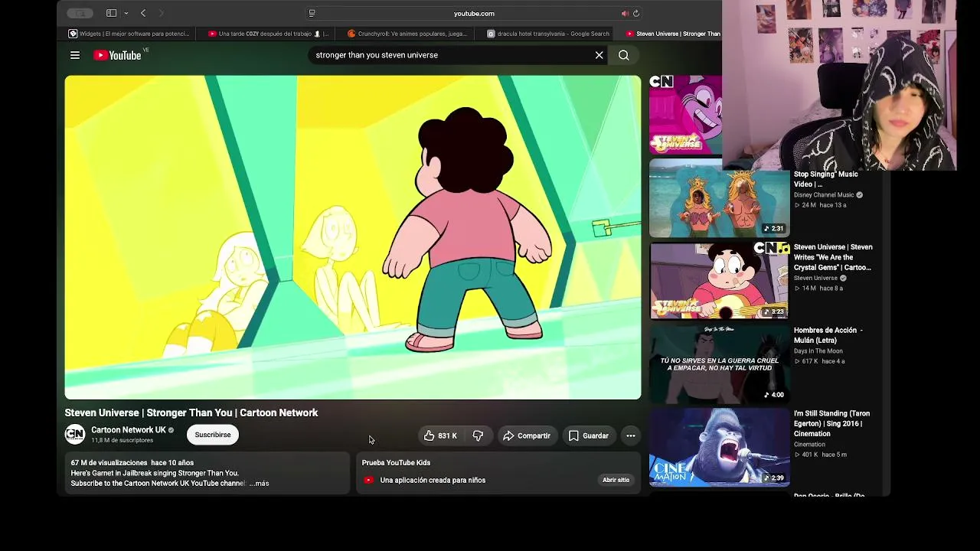Open the Stop Singing Music Video thumbnail
980x551 pixels.
point(719,198)
